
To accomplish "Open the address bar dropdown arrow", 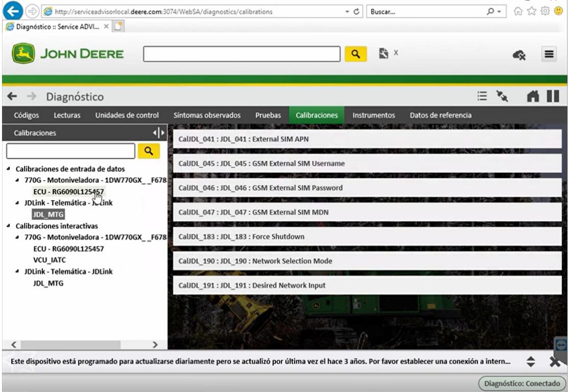I will pos(347,12).
